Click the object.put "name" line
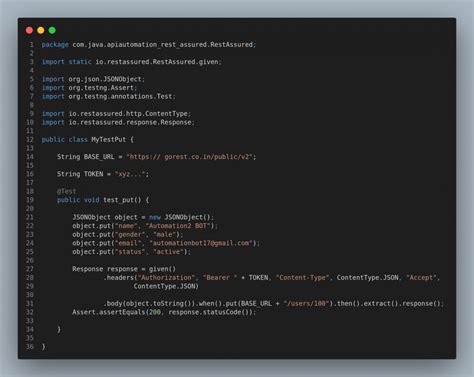The height and width of the screenshot is (377, 474). [x=145, y=226]
